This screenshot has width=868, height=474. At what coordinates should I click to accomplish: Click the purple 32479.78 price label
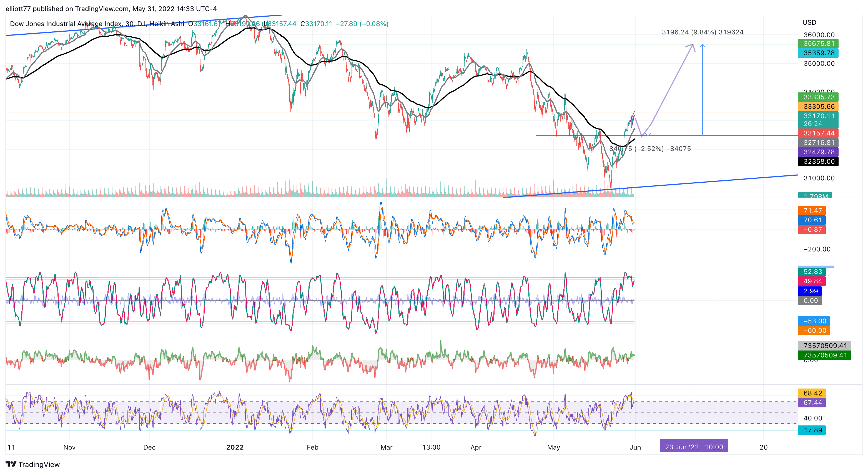tap(818, 152)
